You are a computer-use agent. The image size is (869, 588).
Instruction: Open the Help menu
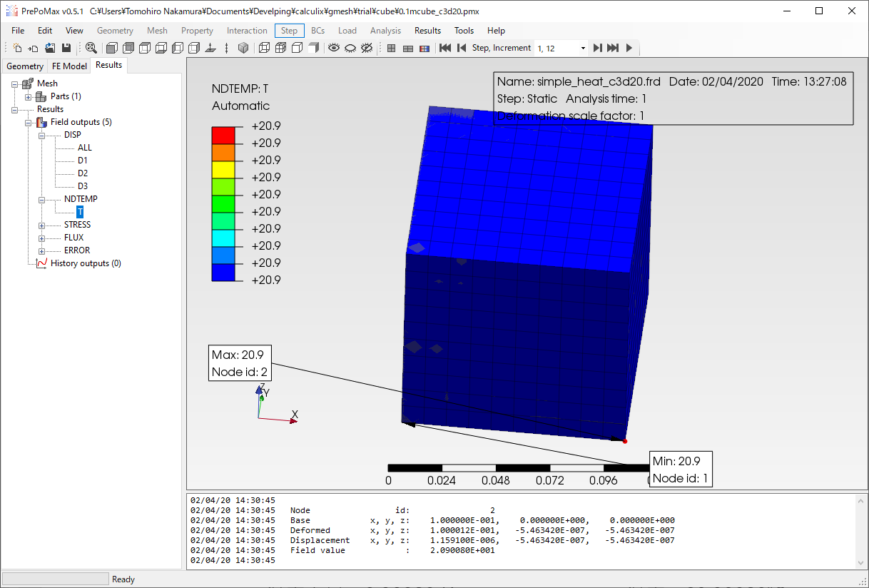(496, 31)
